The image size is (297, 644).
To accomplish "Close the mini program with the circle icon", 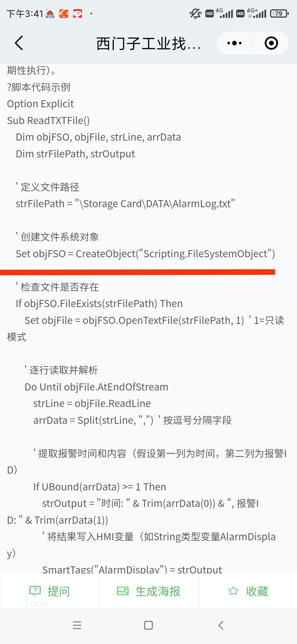I will [271, 43].
